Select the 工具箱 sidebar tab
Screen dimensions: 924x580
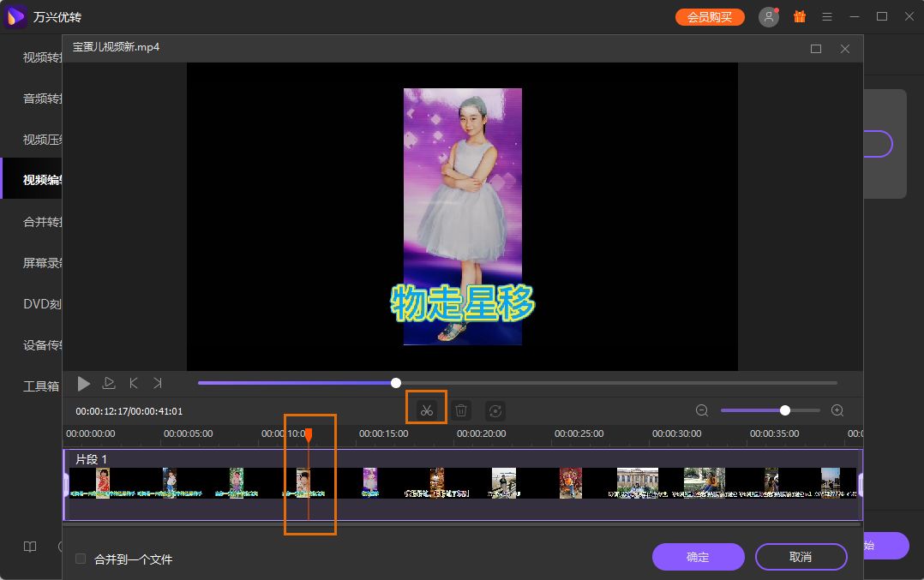(x=41, y=386)
